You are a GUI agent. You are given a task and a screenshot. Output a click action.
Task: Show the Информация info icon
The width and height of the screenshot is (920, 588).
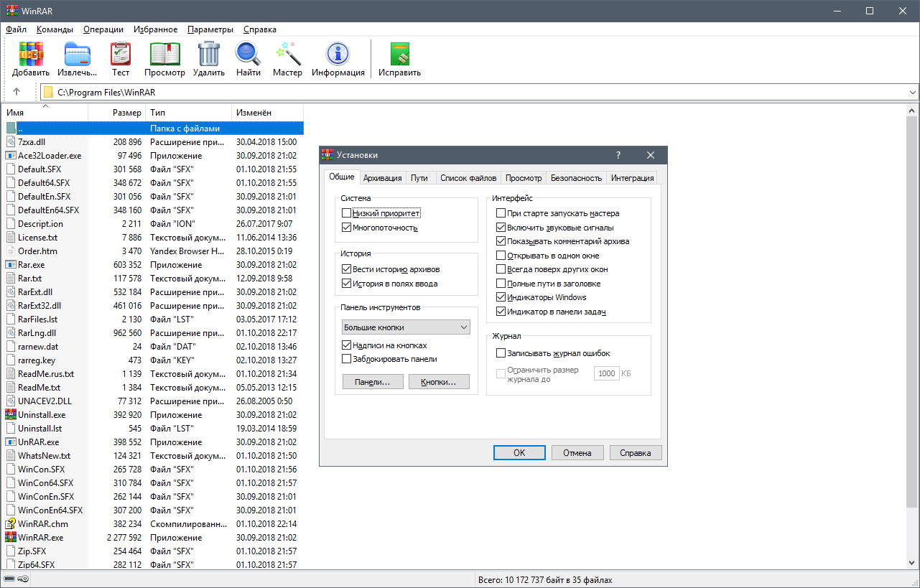click(x=338, y=54)
